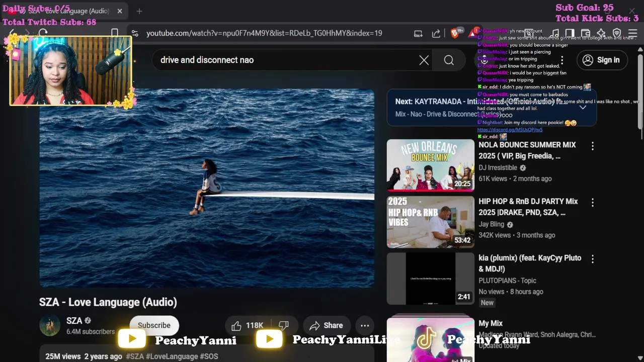Visit the DJ Irresistible channel name

click(498, 167)
